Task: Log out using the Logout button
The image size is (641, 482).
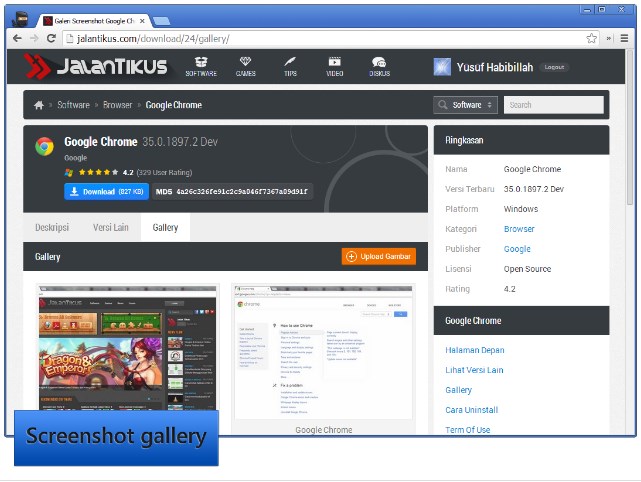Action: (554, 67)
